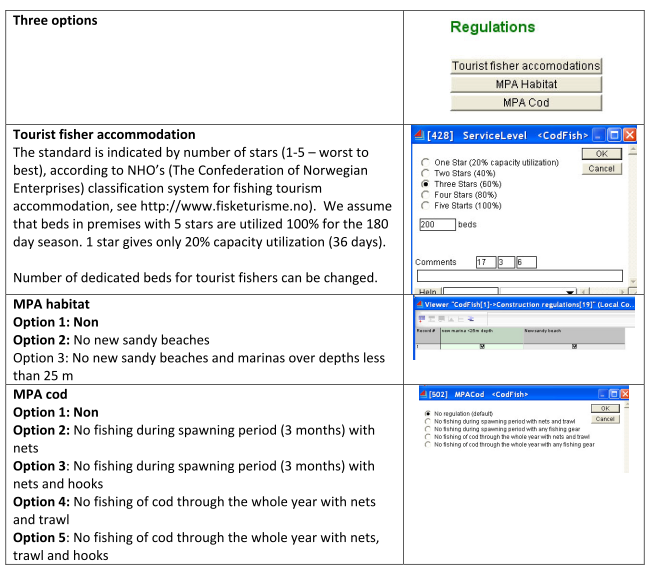The image size is (657, 567).
Task: Select spawning period nets and trawl ban
Action: pyautogui.click(x=427, y=421)
